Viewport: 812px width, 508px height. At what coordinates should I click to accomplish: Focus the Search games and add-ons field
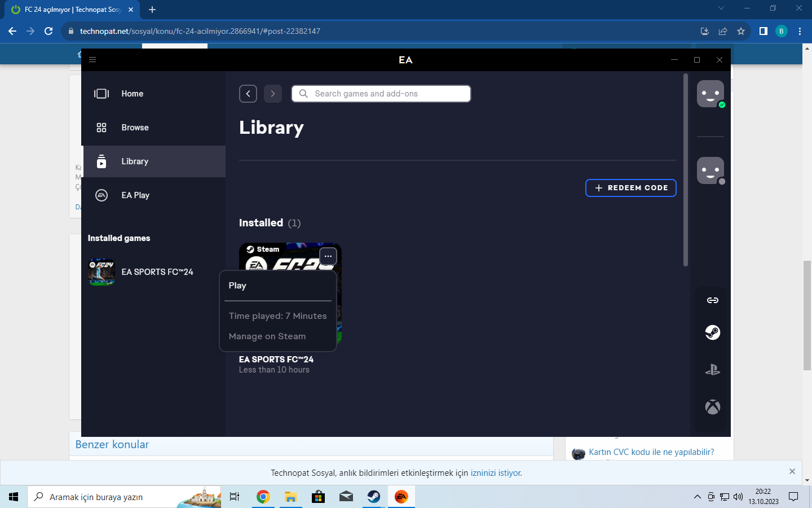381,94
